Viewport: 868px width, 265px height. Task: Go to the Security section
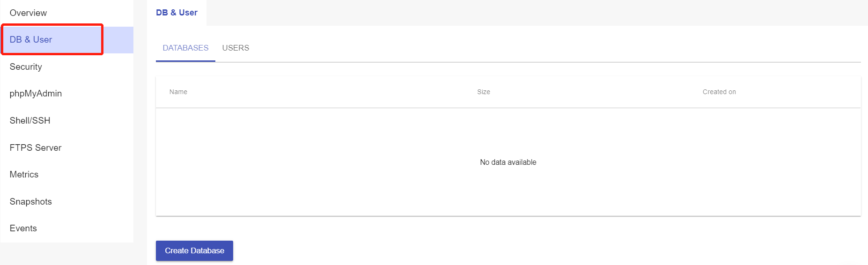[26, 67]
